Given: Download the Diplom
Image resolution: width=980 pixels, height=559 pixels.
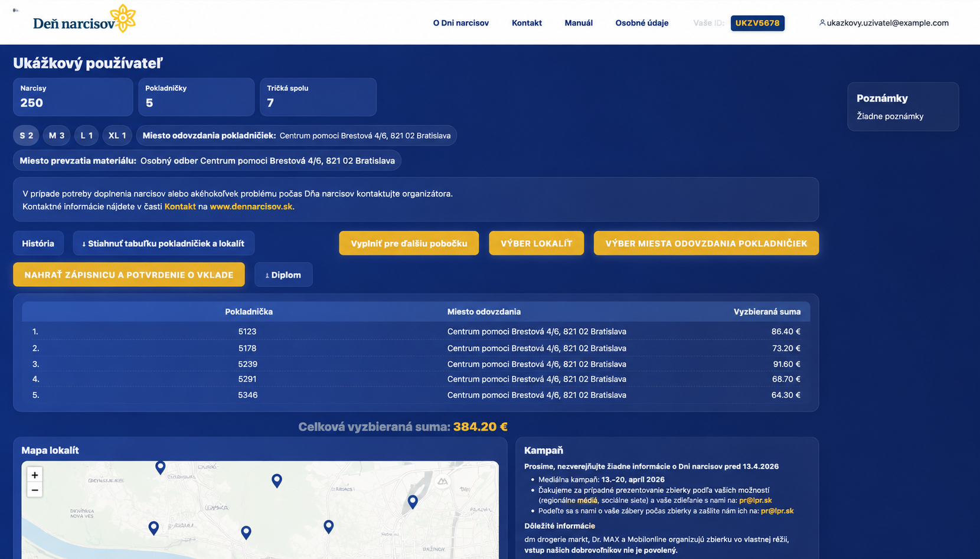Looking at the screenshot, I should (283, 274).
